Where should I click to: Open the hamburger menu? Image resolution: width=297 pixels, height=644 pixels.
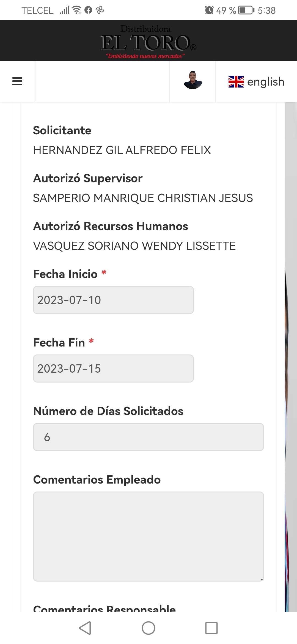coord(17,81)
